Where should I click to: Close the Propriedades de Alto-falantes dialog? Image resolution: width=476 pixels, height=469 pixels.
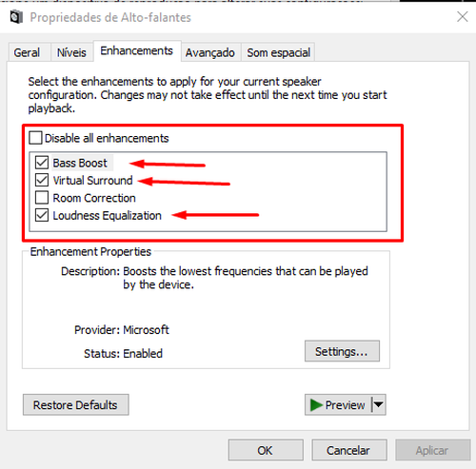463,17
